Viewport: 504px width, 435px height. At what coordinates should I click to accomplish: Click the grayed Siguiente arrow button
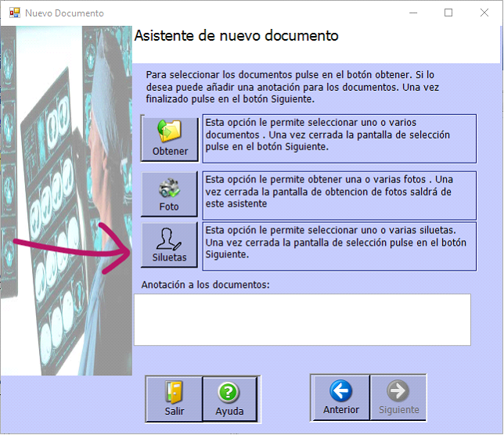tap(398, 398)
